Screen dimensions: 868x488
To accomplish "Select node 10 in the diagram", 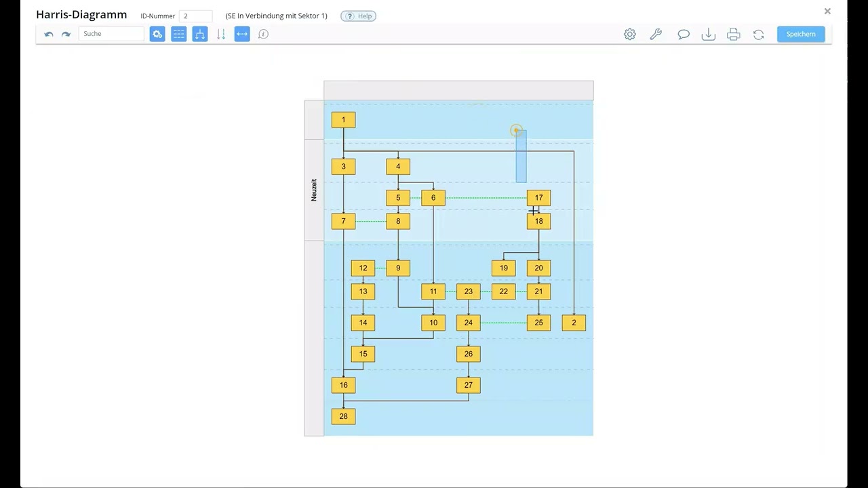I will click(433, 323).
